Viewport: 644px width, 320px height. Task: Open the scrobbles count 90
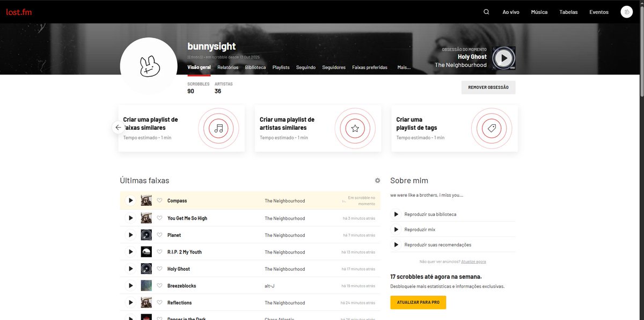(x=191, y=91)
